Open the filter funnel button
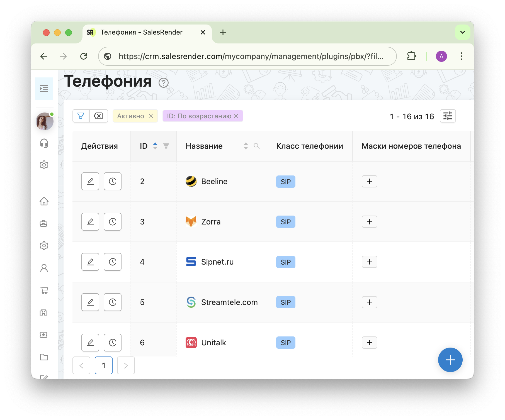The height and width of the screenshot is (420, 505). pyautogui.click(x=81, y=116)
